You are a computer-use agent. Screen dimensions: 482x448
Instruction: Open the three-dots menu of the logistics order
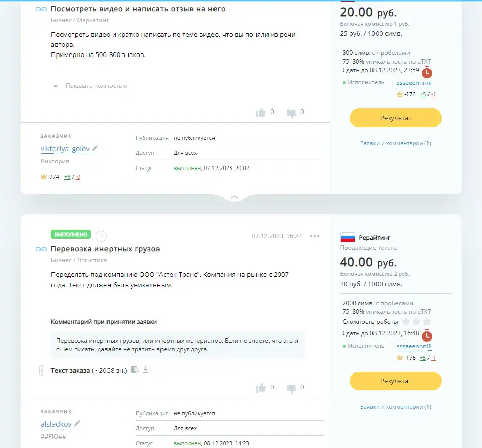pos(315,236)
